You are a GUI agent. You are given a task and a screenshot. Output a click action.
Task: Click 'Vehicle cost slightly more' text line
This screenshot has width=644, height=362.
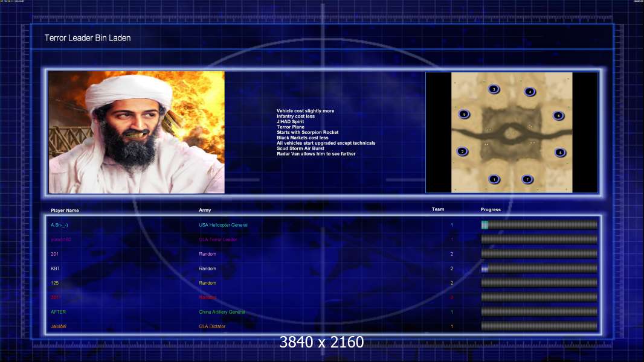(305, 110)
